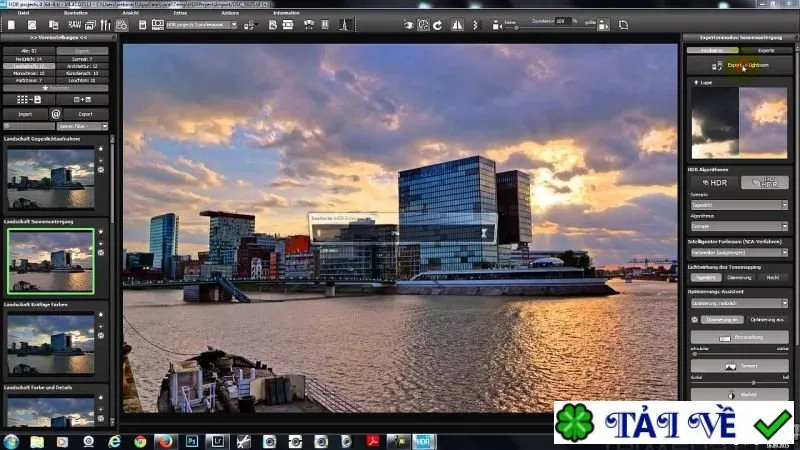Screen dimensions: 800x450
Task: Click the histogram icon in top toolbar
Action: pyautogui.click(x=344, y=24)
